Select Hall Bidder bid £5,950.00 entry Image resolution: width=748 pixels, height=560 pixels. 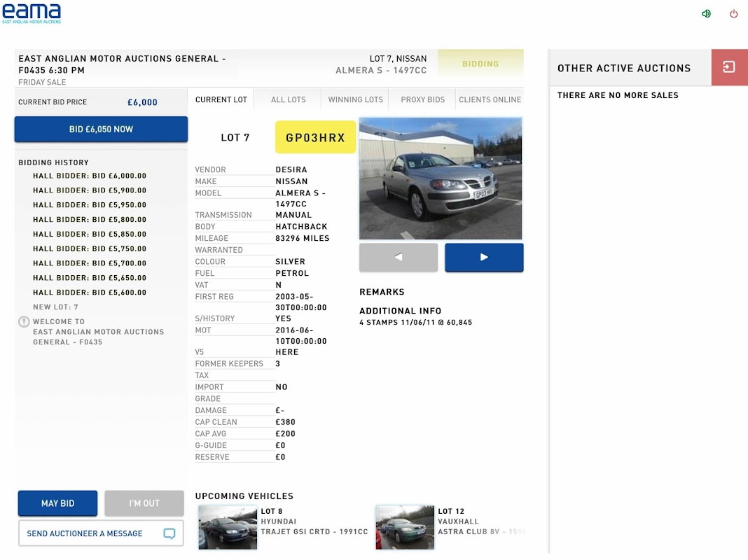[x=90, y=205]
